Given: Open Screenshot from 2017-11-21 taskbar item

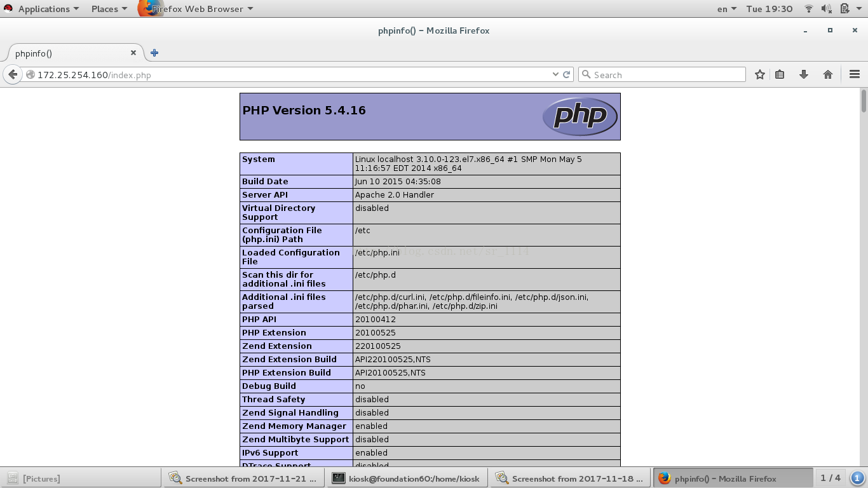Looking at the screenshot, I should (x=244, y=478).
